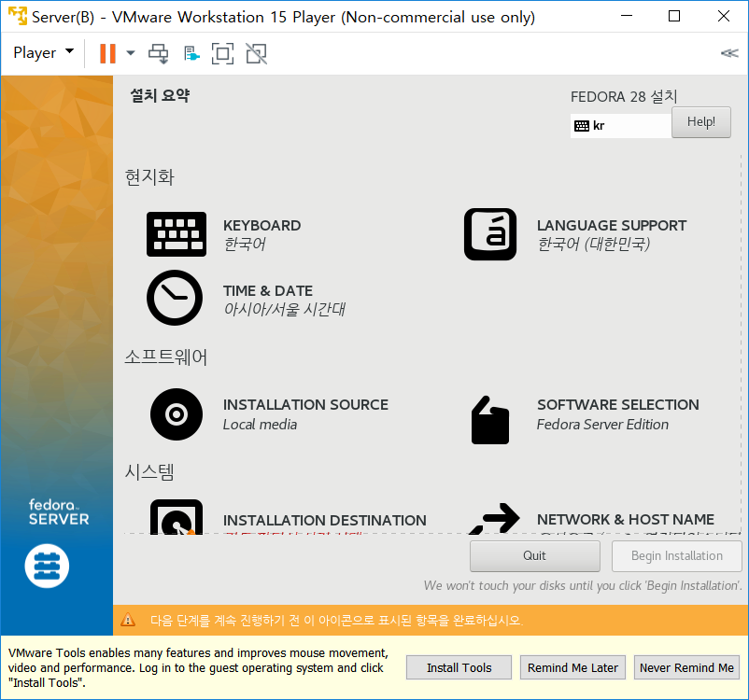The image size is (749, 700).
Task: Open the Software Selection package icon
Action: (490, 420)
